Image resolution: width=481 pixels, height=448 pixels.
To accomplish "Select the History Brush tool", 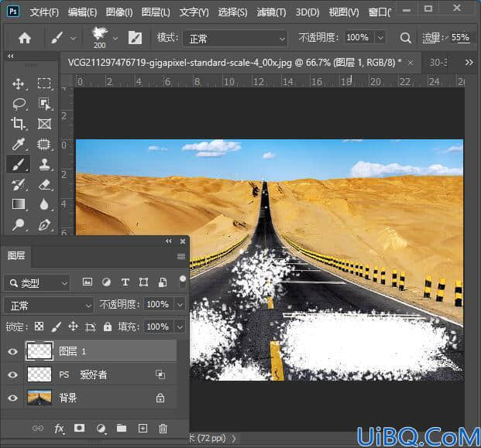I will pos(19,184).
